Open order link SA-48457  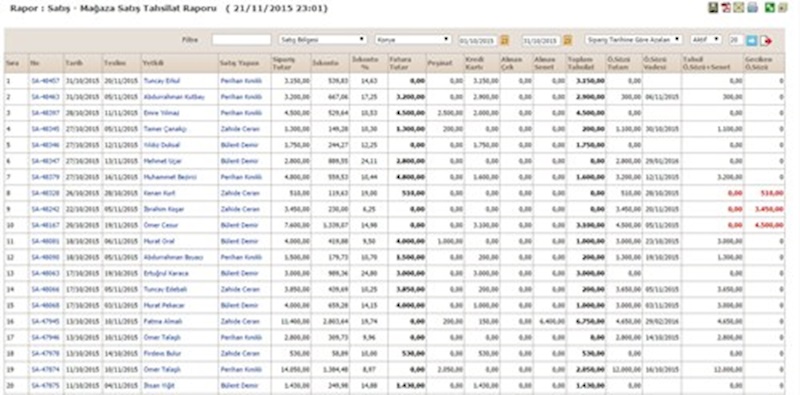[x=45, y=81]
